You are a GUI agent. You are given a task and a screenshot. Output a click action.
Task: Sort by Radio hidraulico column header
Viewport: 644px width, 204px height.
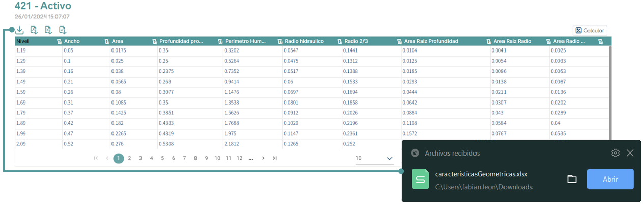coord(304,41)
